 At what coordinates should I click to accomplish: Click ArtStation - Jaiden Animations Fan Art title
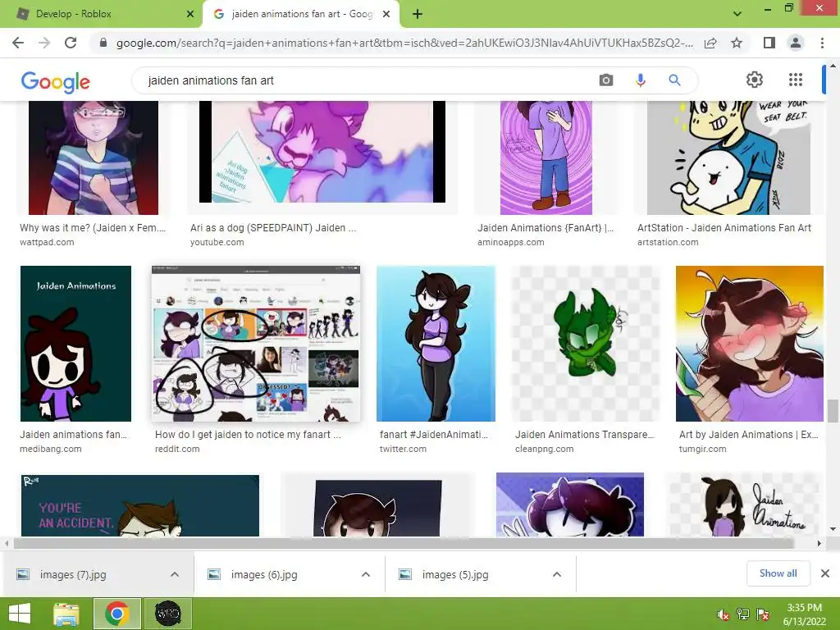click(x=724, y=228)
